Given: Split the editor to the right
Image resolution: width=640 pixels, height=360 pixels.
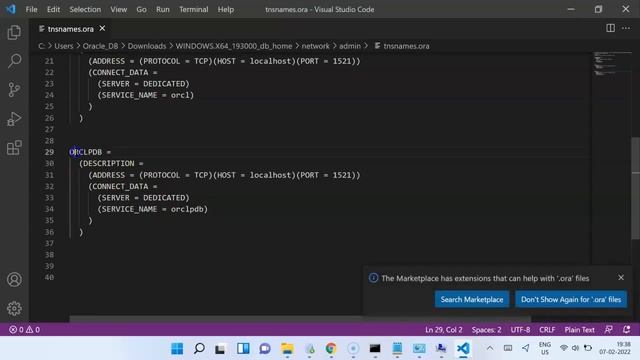Looking at the screenshot, I should [610, 28].
